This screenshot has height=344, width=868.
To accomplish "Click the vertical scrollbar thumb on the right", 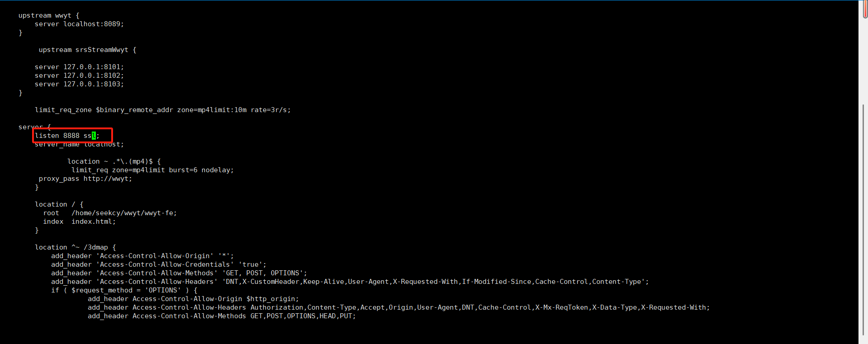I will [x=863, y=219].
